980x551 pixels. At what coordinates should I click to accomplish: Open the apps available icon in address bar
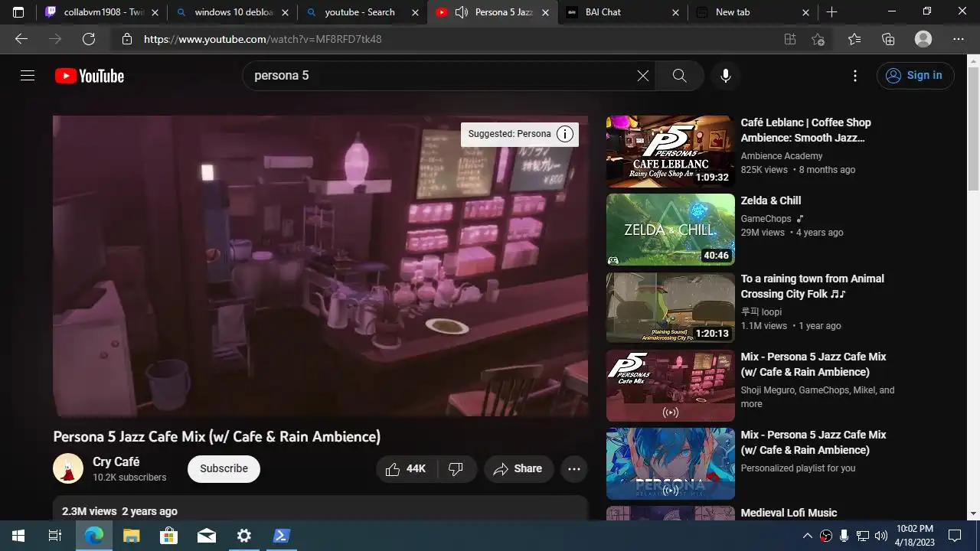[790, 39]
